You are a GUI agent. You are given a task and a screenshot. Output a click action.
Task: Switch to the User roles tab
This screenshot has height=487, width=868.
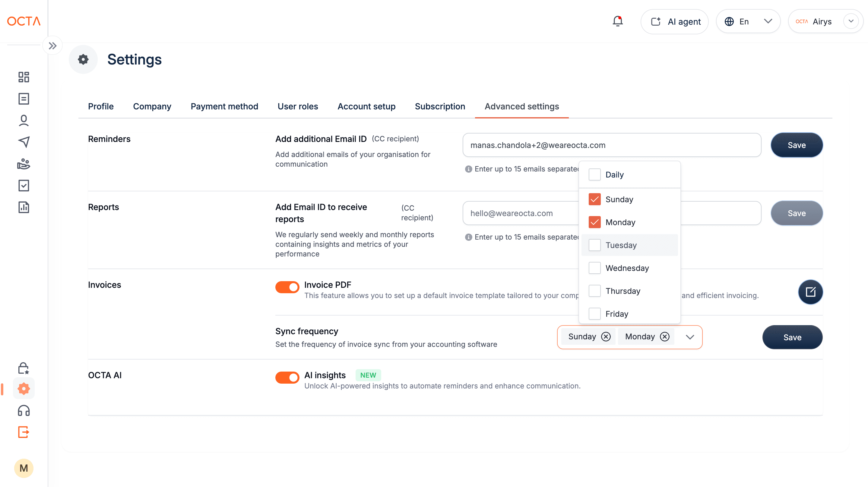[x=298, y=106]
